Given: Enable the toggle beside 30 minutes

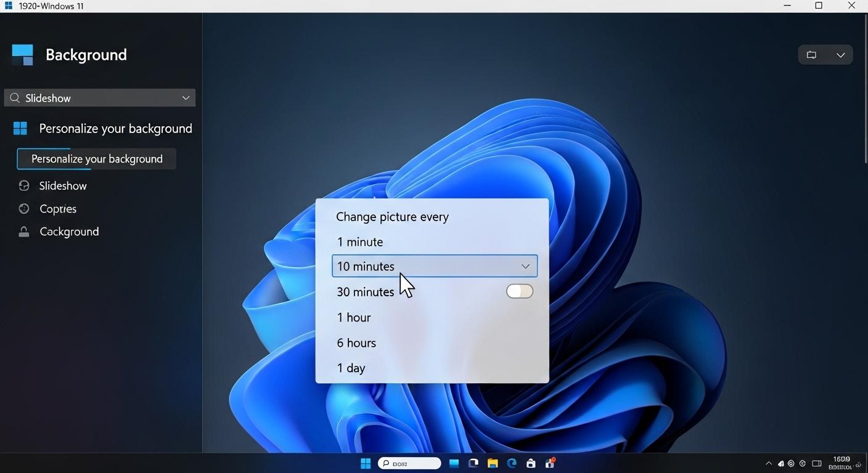Looking at the screenshot, I should [519, 291].
